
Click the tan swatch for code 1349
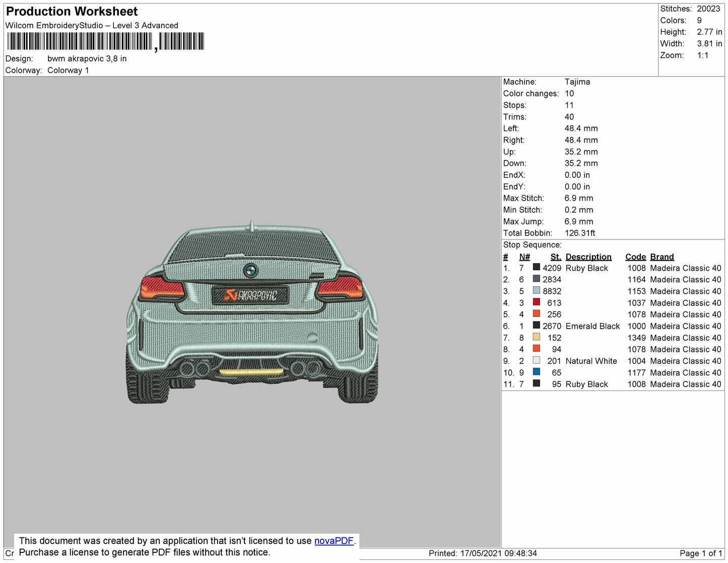click(x=537, y=337)
